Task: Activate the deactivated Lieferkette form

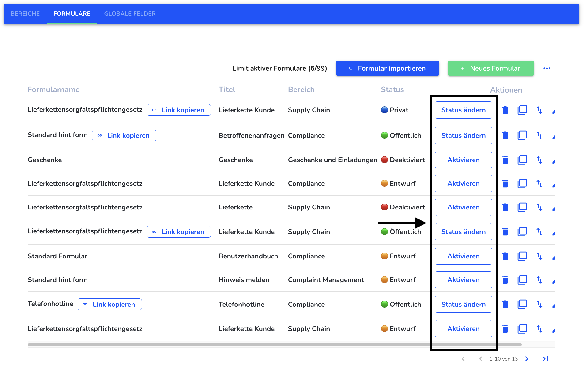Action: [463, 207]
